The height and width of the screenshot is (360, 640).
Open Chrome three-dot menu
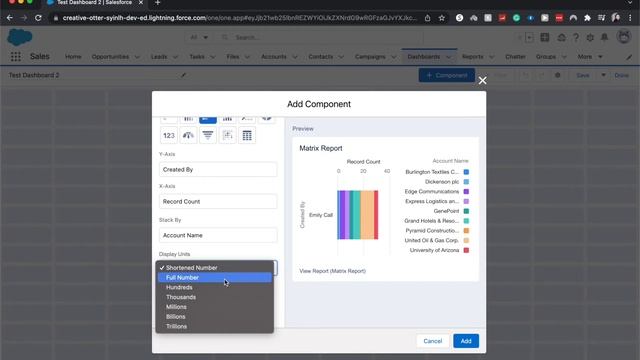click(x=631, y=18)
